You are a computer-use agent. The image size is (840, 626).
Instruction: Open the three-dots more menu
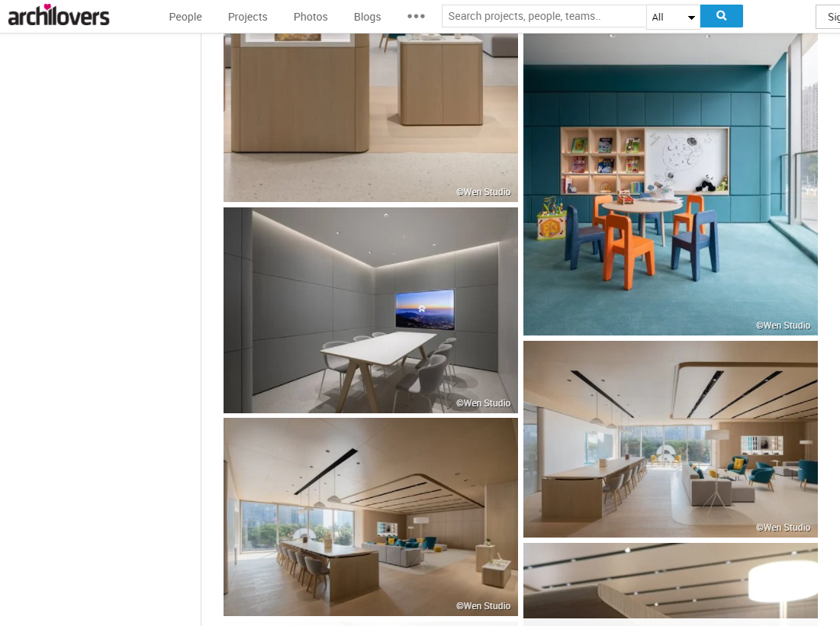(416, 17)
